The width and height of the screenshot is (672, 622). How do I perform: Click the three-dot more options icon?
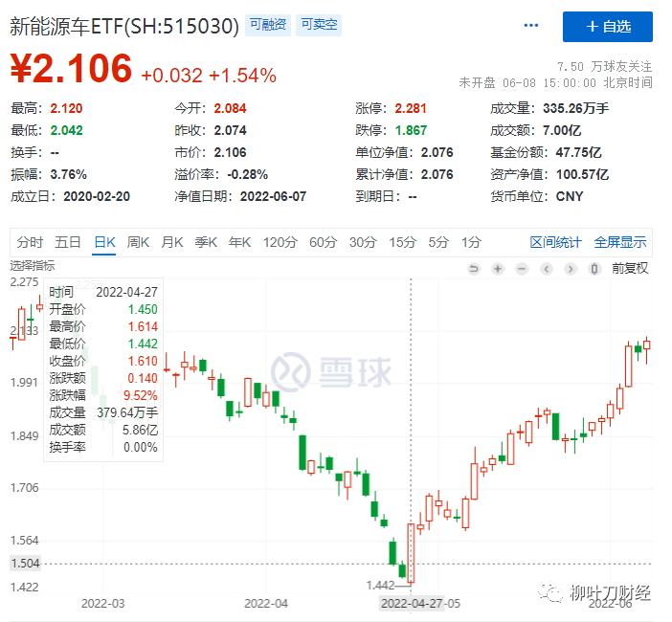531,26
